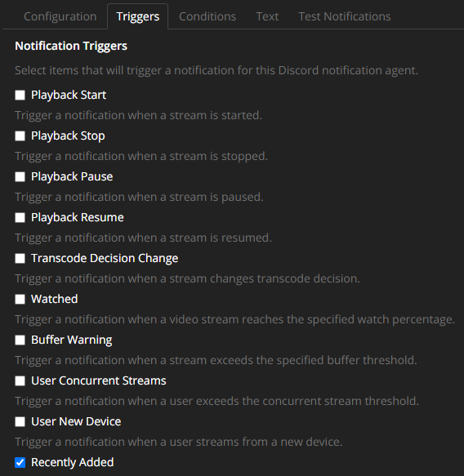Open the Conditions tab
The width and height of the screenshot is (464, 476).
click(x=207, y=16)
